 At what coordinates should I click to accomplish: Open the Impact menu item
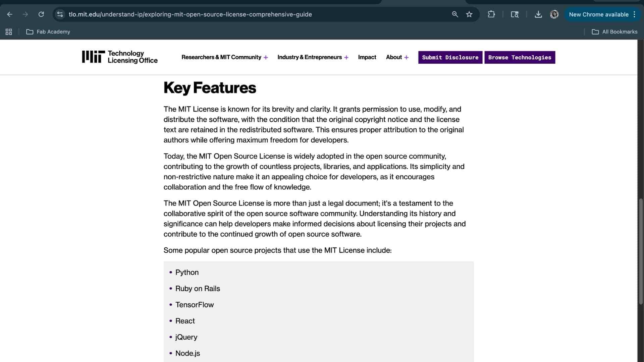367,57
